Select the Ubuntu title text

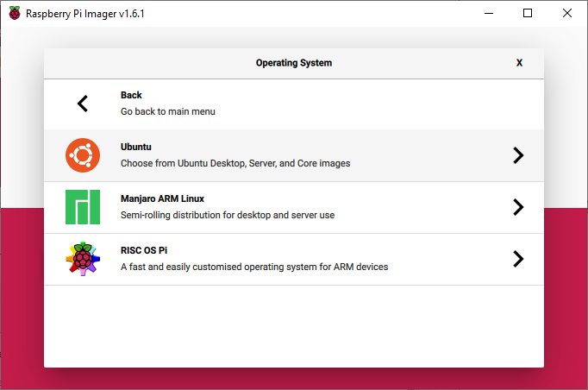136,148
